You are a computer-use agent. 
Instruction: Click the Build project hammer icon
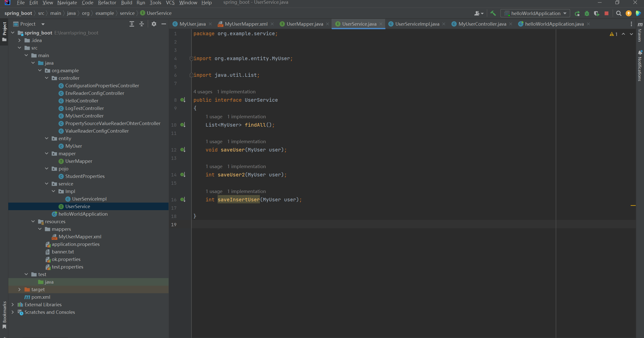[x=493, y=13]
